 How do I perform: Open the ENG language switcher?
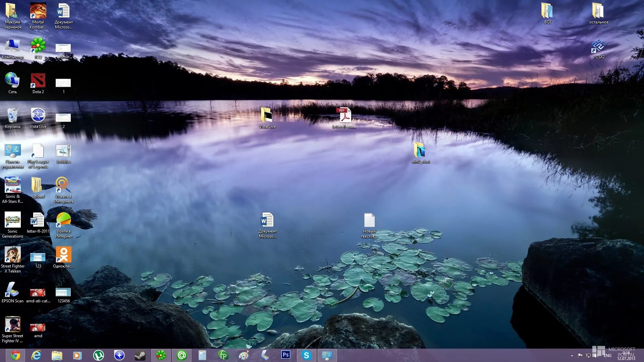(x=607, y=356)
